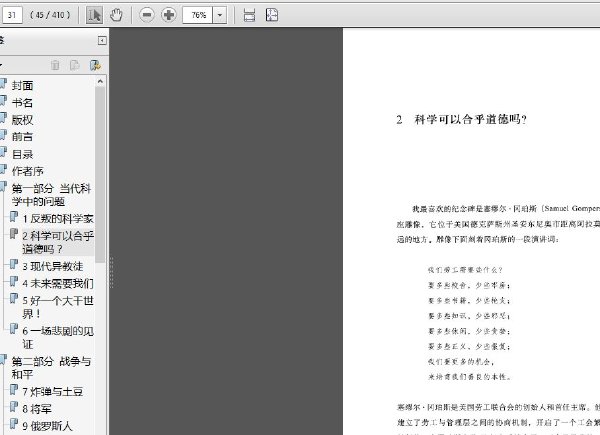Click bookmark icon beside 3 现代异教徒
600x435 pixels.
click(14, 264)
